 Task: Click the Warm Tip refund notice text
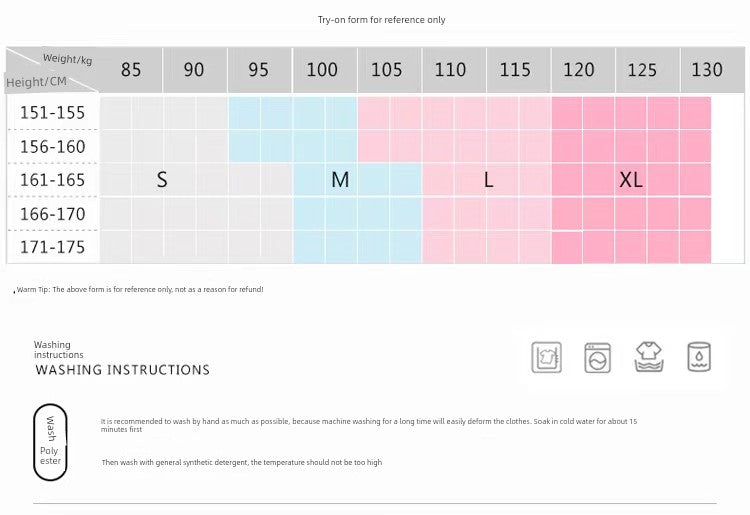(140, 290)
